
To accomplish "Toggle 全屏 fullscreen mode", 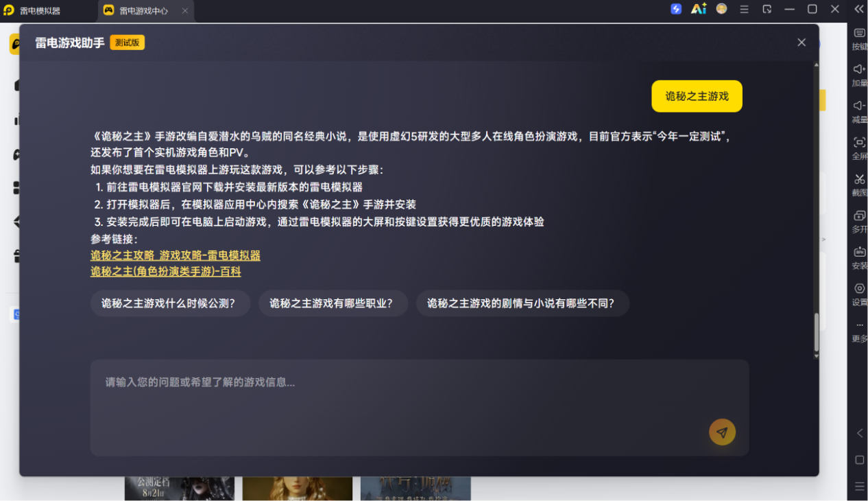I will [x=859, y=148].
